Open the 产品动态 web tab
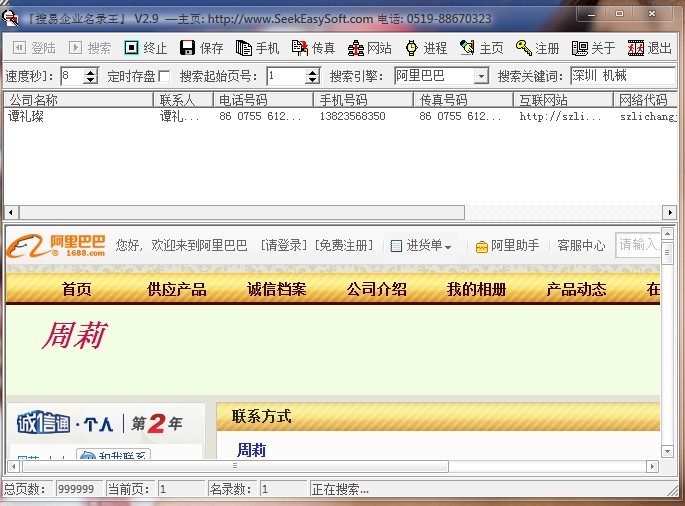Image resolution: width=685 pixels, height=506 pixels. coord(576,289)
